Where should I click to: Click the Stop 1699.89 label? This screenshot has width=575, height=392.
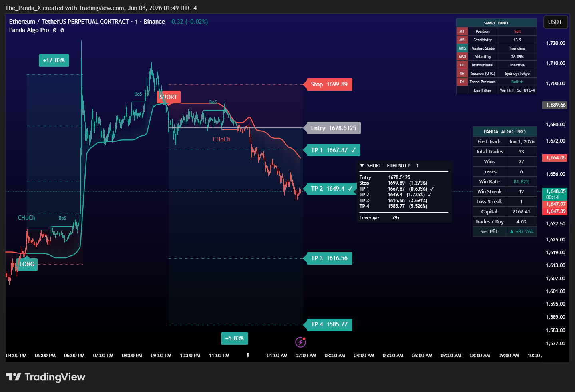pyautogui.click(x=329, y=84)
